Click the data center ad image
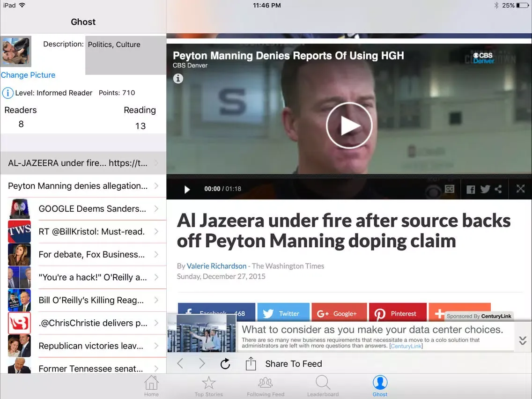Screen dimensions: 532x399 pyautogui.click(x=201, y=333)
